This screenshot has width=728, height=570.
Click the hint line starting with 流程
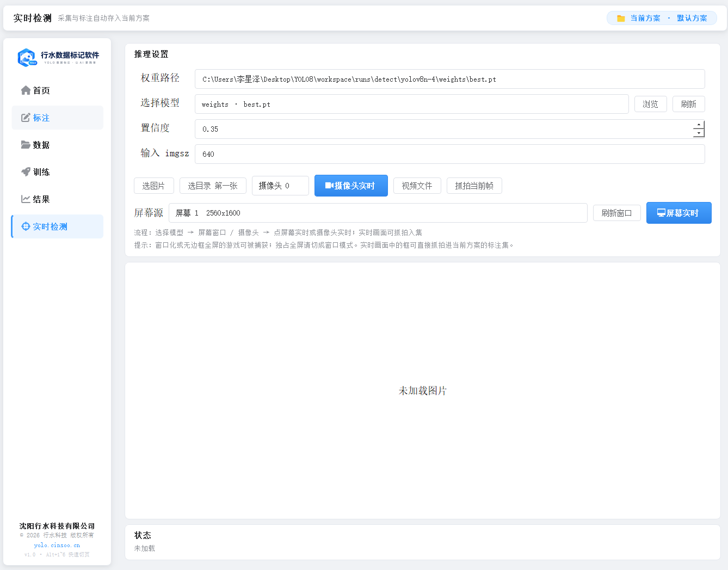[x=278, y=232]
